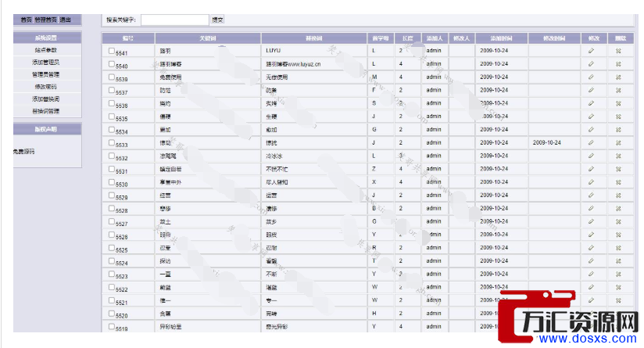
Task: Click the 冷冰冰 cell in row 5532
Action: click(x=274, y=156)
